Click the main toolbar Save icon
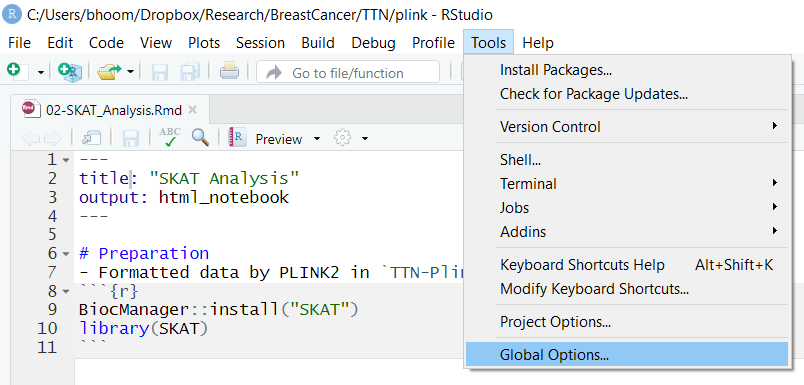Viewport: 804px width, 385px height. 160,72
